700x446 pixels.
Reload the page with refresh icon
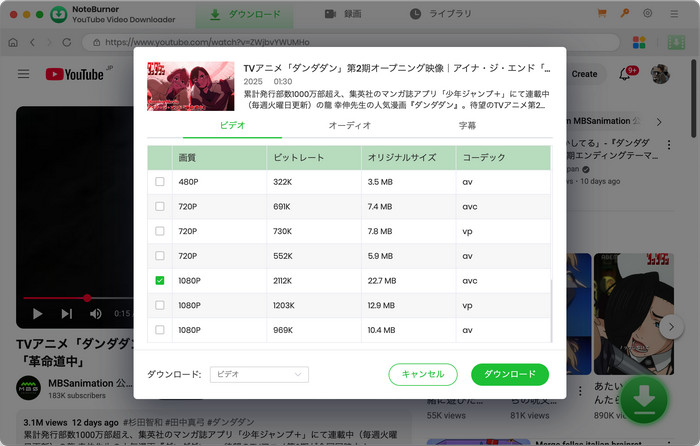point(67,42)
